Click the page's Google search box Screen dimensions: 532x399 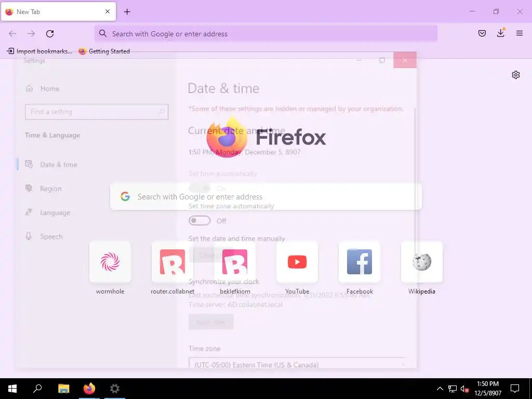pos(265,197)
